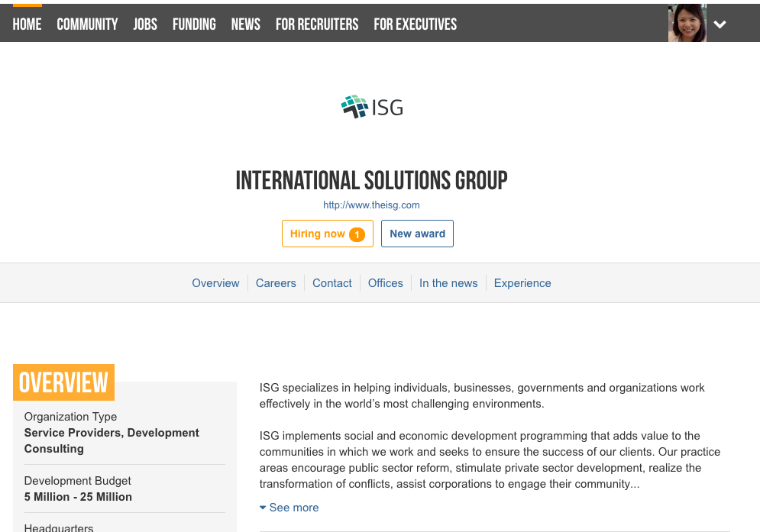Open the Jobs navigation item
The width and height of the screenshot is (760, 532).
[x=145, y=24]
